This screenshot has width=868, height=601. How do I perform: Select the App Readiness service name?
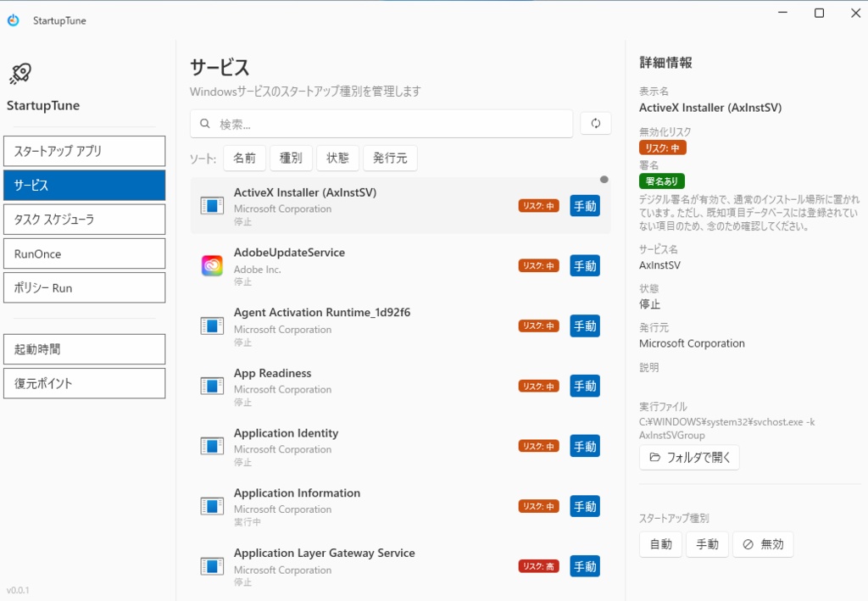[272, 373]
